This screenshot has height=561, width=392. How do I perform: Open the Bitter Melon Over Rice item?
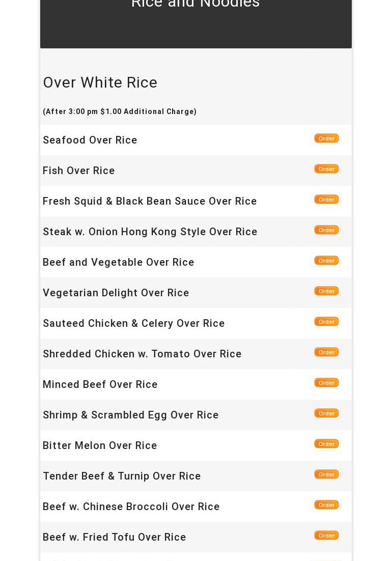[100, 445]
